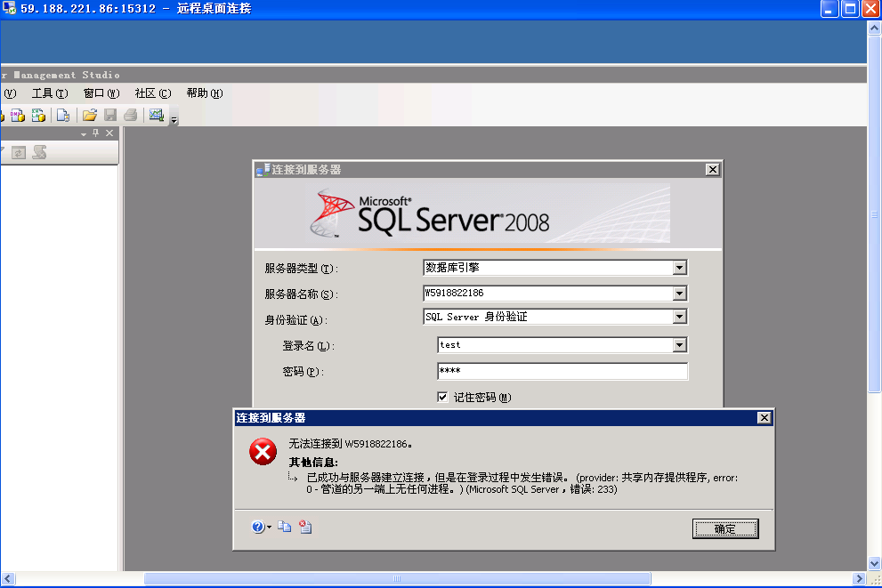Viewport: 882px width, 588px height.
Task: Click the Save floppy disk icon
Action: click(110, 116)
